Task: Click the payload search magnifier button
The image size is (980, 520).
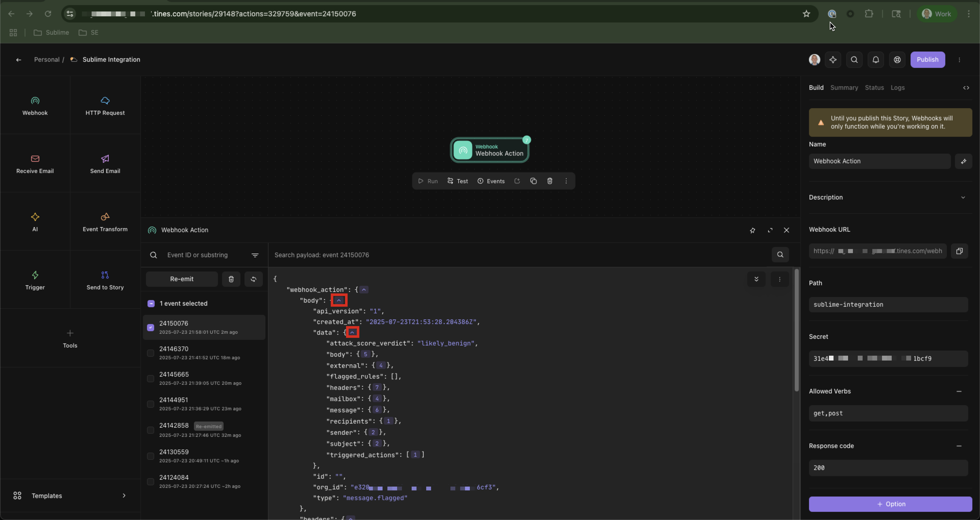Action: click(x=780, y=255)
